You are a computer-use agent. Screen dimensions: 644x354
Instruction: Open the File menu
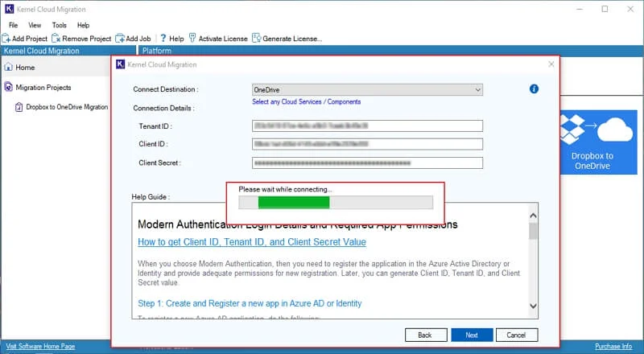coord(13,25)
